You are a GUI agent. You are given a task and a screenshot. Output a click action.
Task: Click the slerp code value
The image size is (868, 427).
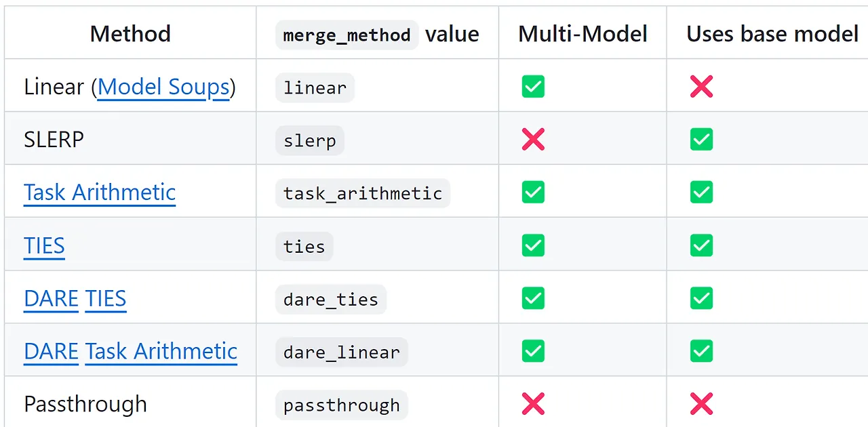310,141
